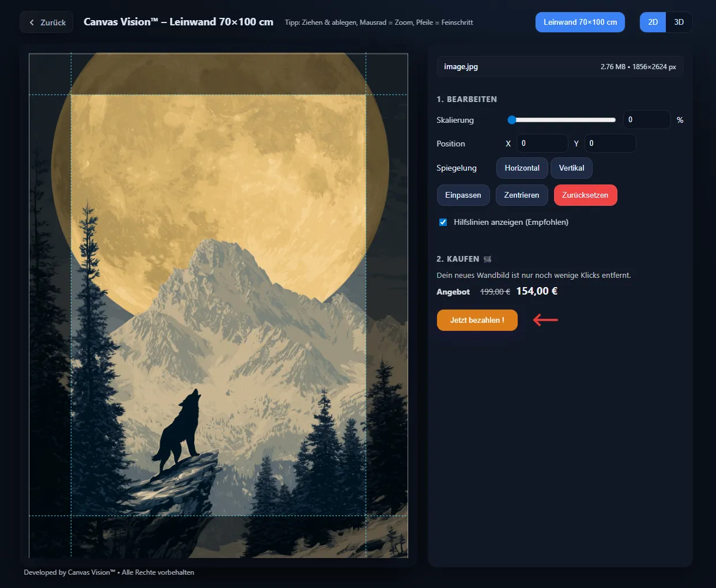
Task: Center the image using Zentrieren
Action: [x=521, y=195]
